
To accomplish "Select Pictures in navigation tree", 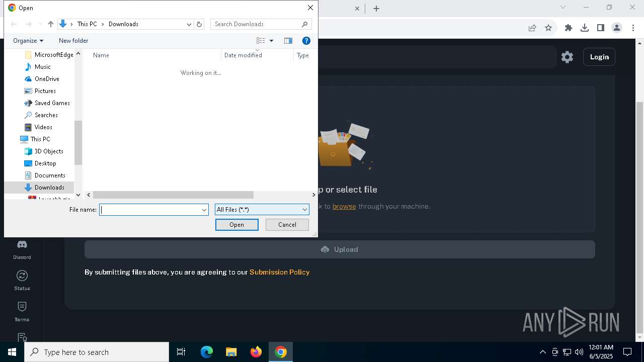I will 40,91.
